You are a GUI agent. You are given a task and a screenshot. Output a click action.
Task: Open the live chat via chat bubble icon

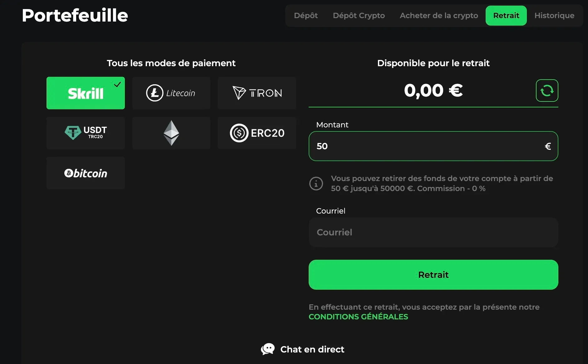click(x=268, y=349)
